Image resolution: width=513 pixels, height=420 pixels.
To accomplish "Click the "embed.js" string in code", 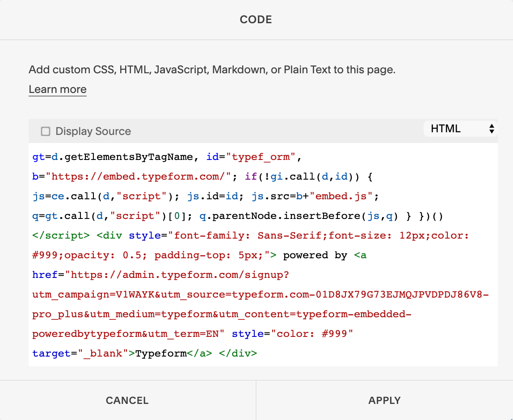I will (341, 196).
